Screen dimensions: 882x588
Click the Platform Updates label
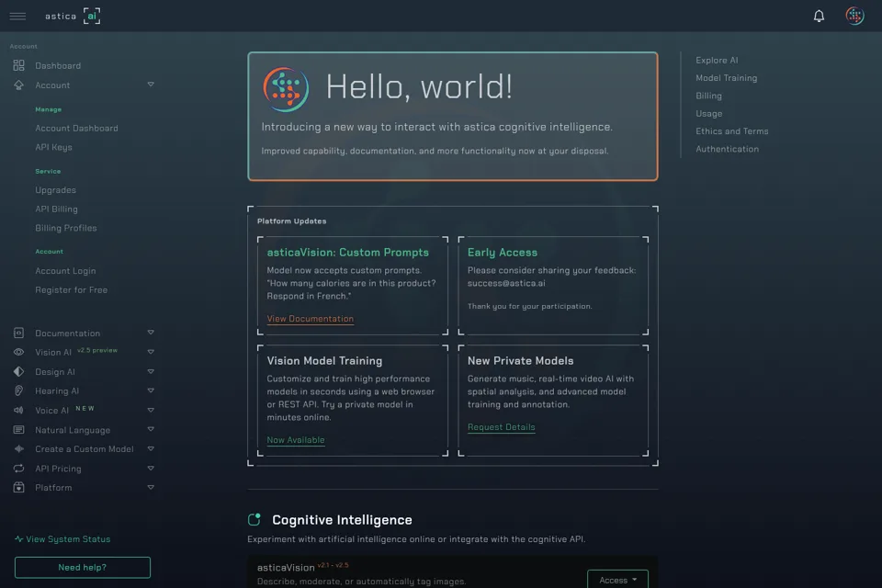click(x=291, y=221)
